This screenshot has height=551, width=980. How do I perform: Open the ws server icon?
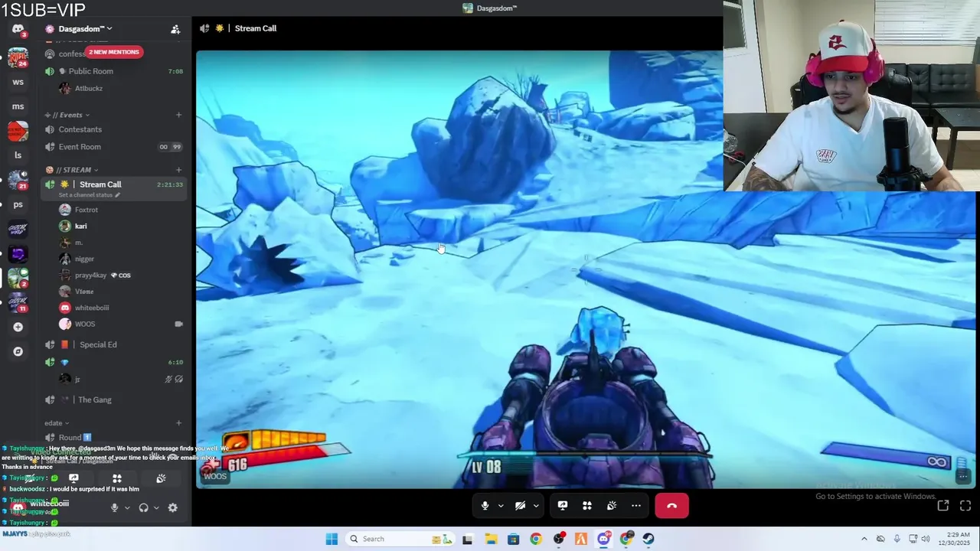pos(18,82)
